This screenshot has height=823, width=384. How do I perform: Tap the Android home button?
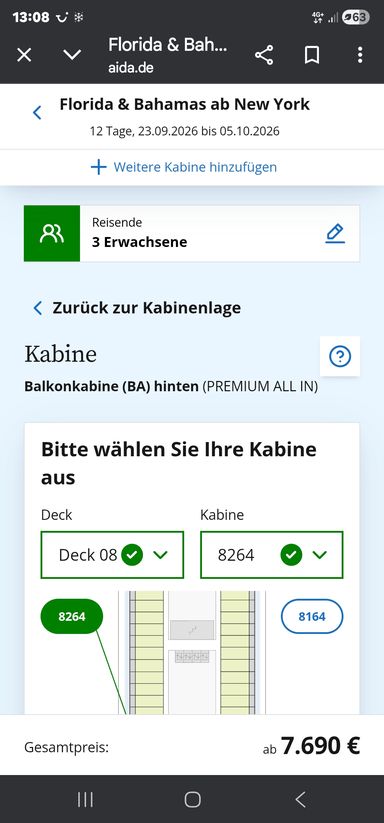tap(193, 799)
